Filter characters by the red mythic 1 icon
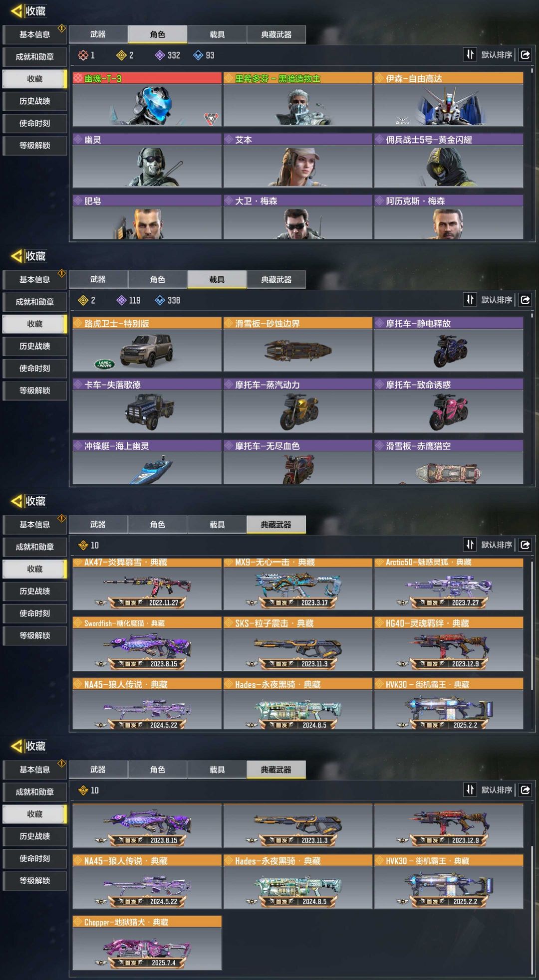The image size is (539, 980). point(83,55)
